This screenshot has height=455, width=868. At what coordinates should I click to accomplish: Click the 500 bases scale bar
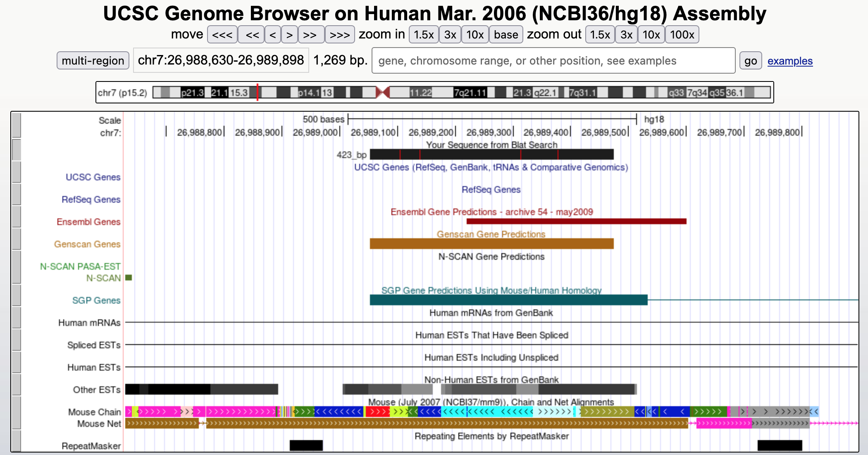coord(492,119)
